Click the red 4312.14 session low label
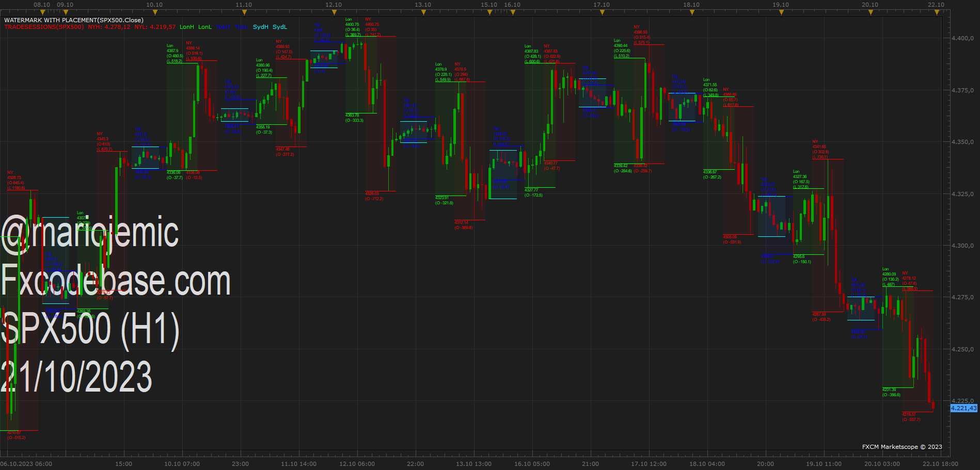Viewport: 980px width, 470px height. (x=461, y=222)
